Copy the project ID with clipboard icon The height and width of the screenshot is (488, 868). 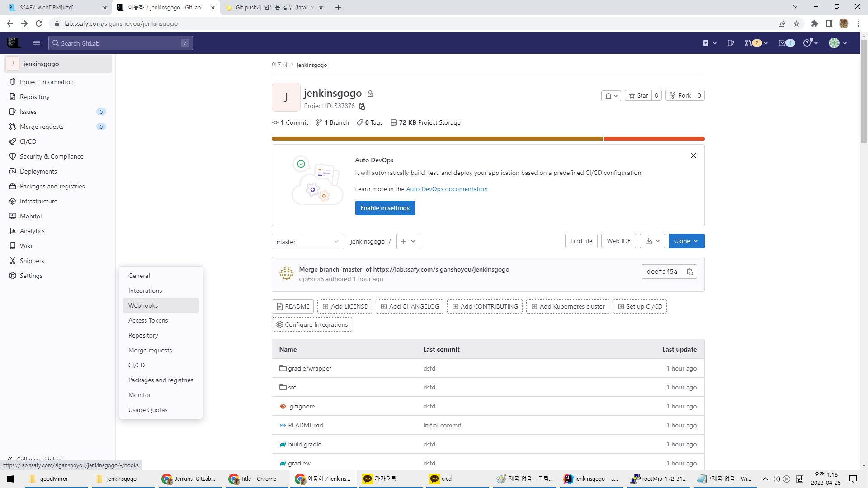(362, 106)
